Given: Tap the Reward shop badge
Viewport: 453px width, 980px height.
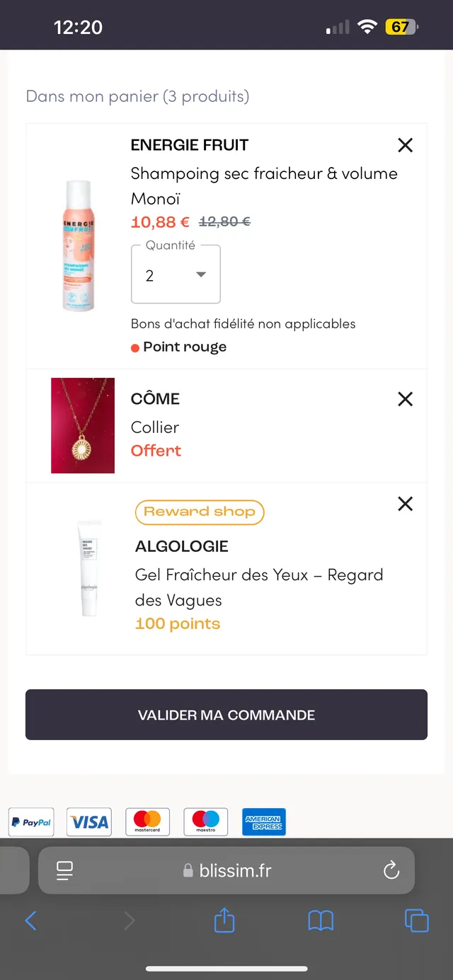Looking at the screenshot, I should click(x=200, y=510).
